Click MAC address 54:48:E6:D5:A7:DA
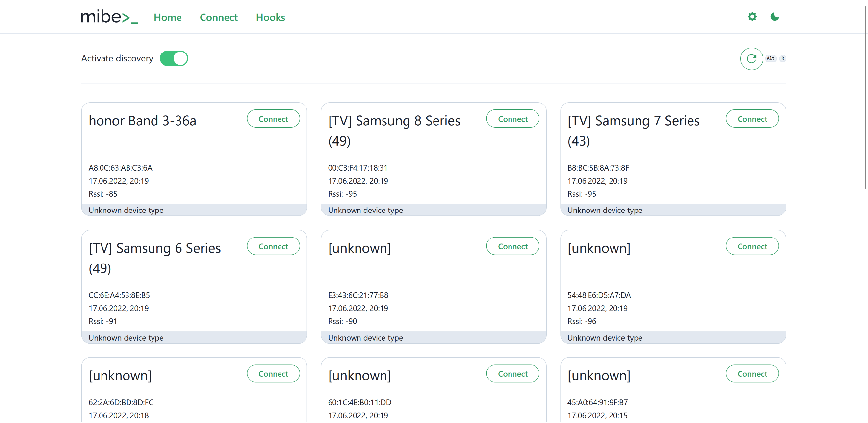The width and height of the screenshot is (868, 423). (599, 295)
